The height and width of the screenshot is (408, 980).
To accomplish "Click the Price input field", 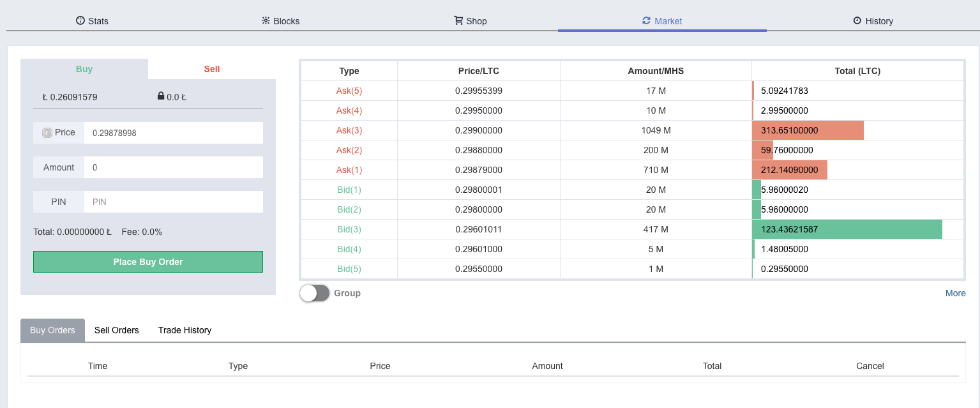I will (x=173, y=133).
